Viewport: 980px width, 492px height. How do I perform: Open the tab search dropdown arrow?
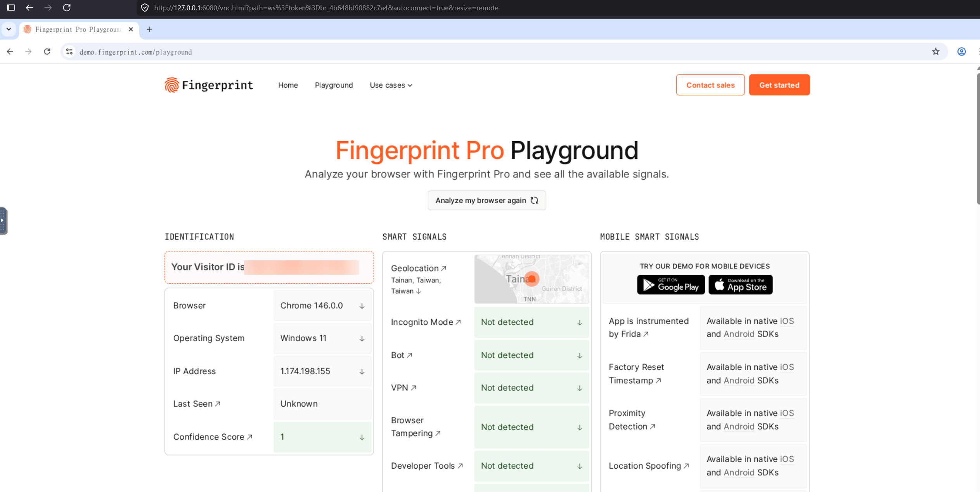[9, 29]
